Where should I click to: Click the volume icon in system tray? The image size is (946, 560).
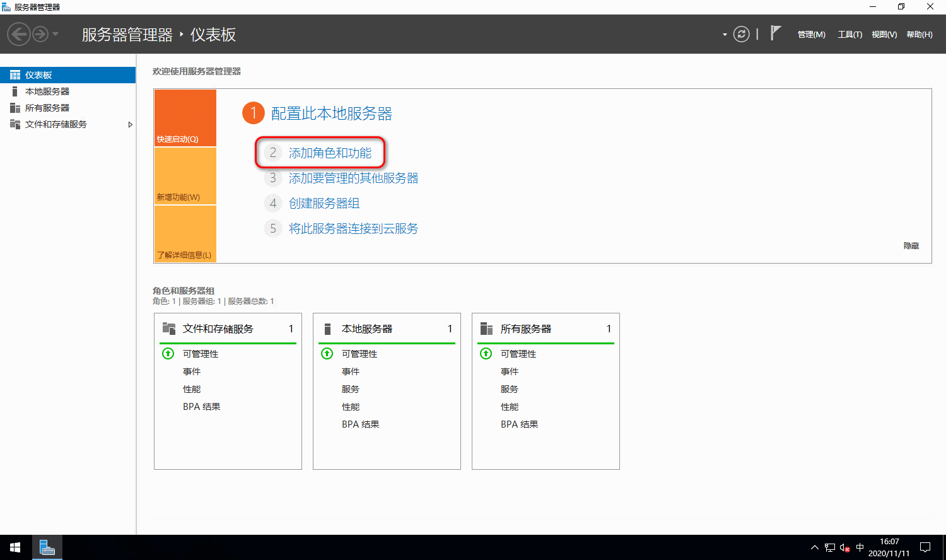(844, 547)
